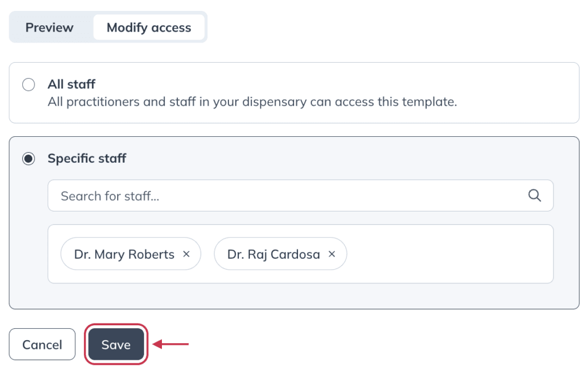The width and height of the screenshot is (588, 377).
Task: Click empty area in selected staff box
Action: [450, 254]
